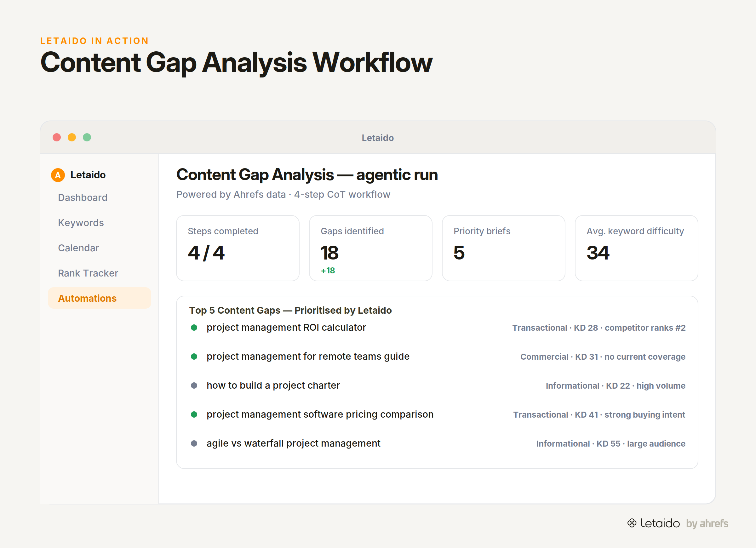This screenshot has width=756, height=548.
Task: Select 'how to build a project charter'
Action: (x=273, y=385)
